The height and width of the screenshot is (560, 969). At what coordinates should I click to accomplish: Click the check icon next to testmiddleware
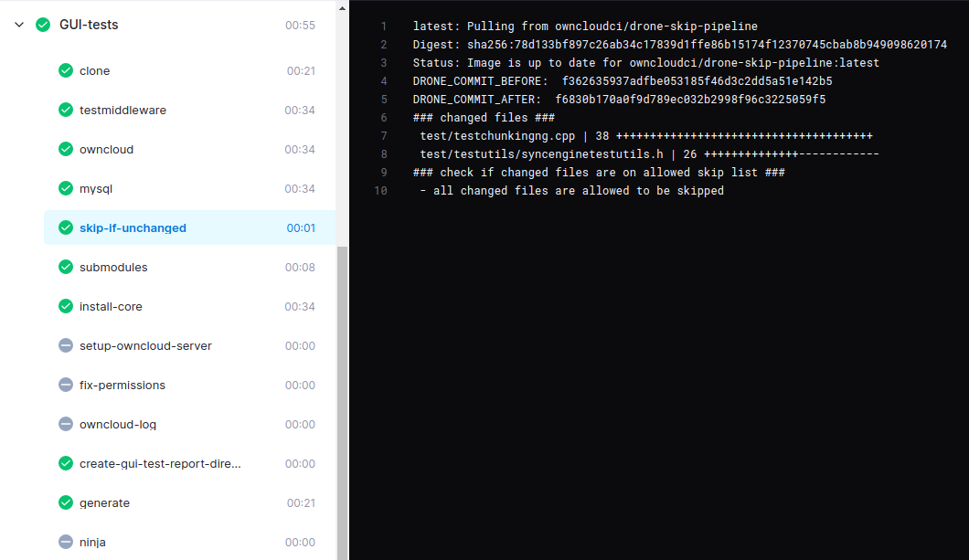pyautogui.click(x=65, y=110)
